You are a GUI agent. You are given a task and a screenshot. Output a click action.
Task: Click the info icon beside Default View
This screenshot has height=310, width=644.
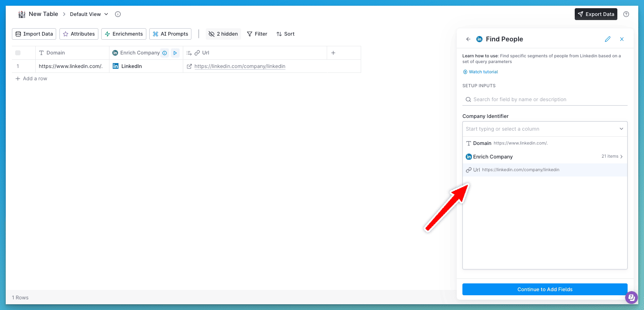118,14
